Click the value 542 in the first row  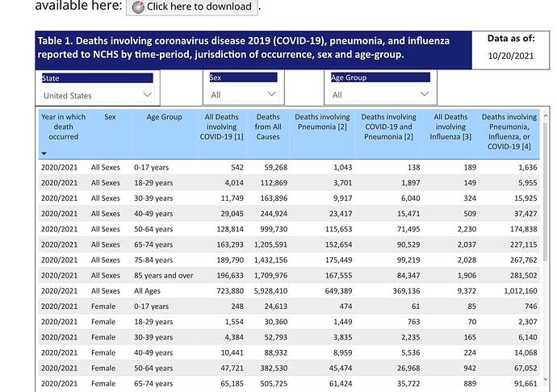click(x=237, y=167)
